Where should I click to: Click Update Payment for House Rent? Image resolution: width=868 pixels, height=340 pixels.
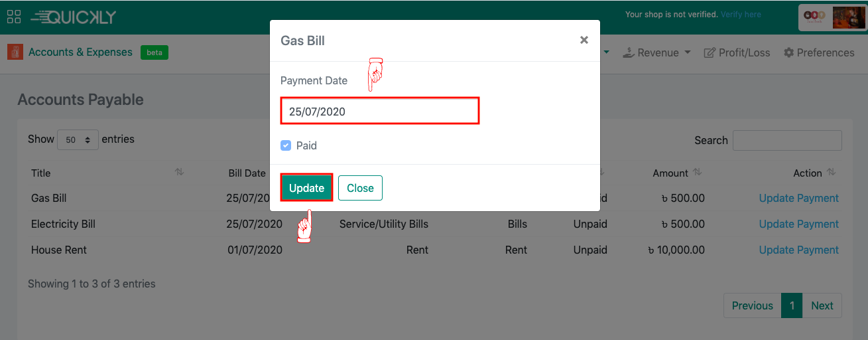click(x=798, y=250)
